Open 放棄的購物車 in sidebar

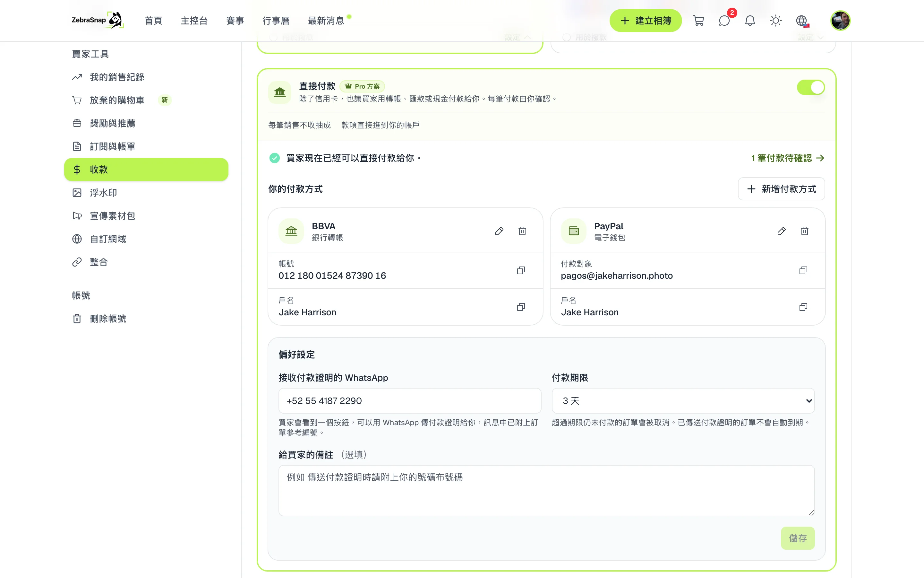tap(146, 100)
